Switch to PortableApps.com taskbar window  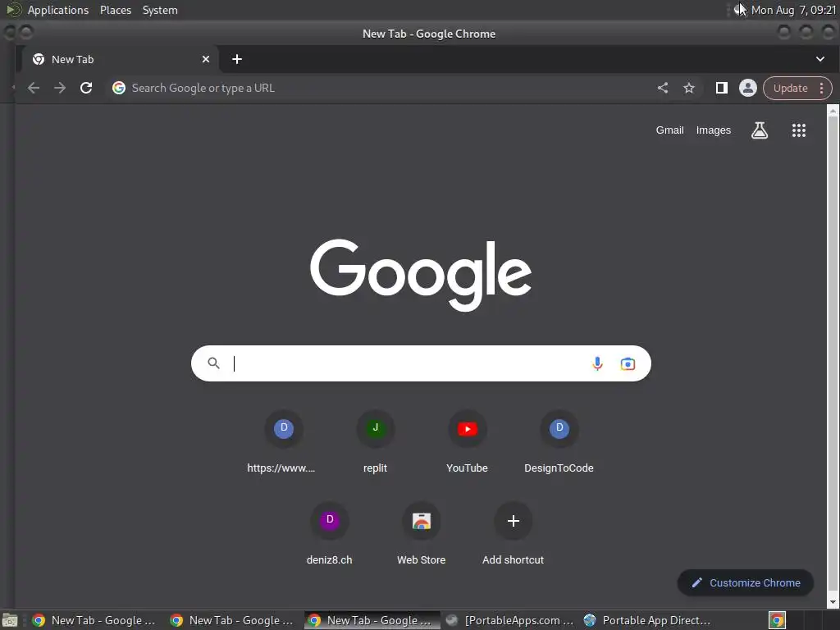coord(509,620)
